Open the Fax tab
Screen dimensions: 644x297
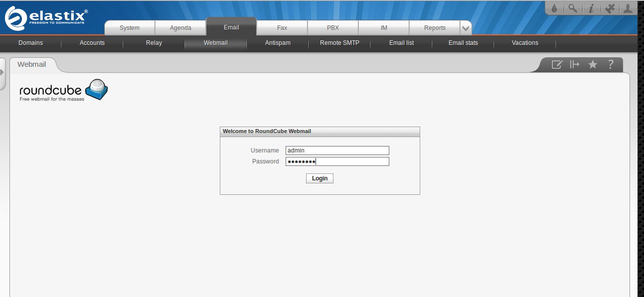(282, 28)
